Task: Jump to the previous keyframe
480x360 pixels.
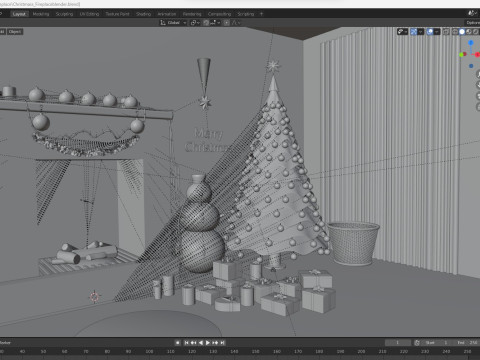Action: click(x=194, y=343)
